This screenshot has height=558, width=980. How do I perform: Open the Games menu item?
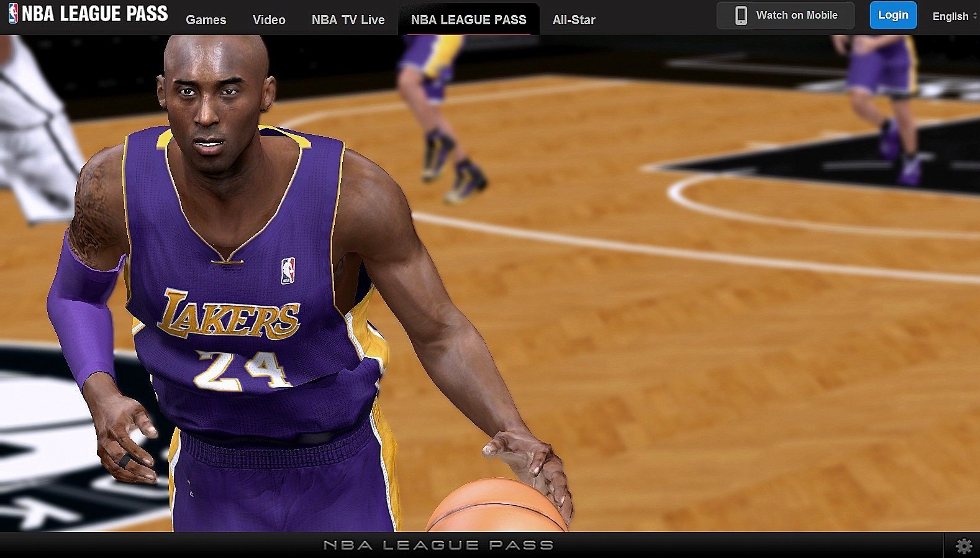coord(206,20)
